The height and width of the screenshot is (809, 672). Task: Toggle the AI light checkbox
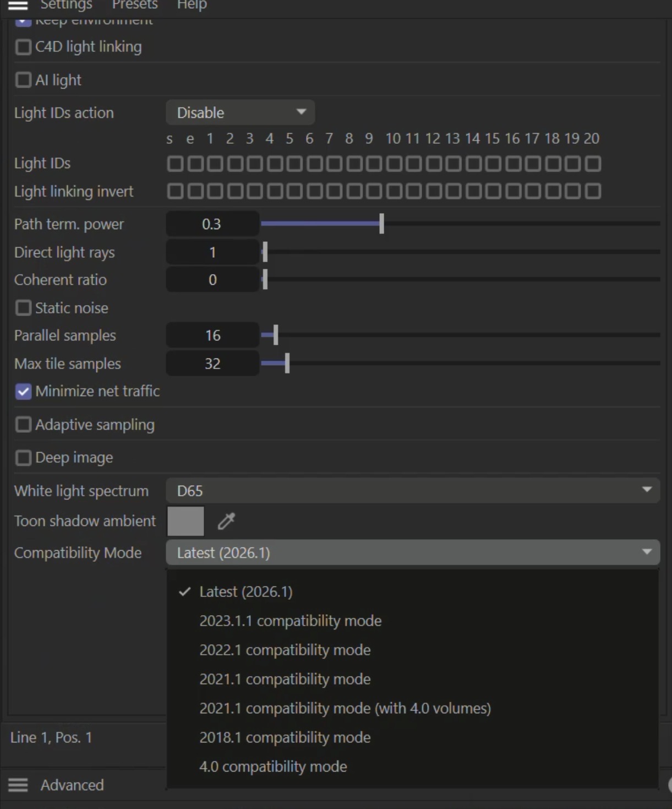pos(23,80)
